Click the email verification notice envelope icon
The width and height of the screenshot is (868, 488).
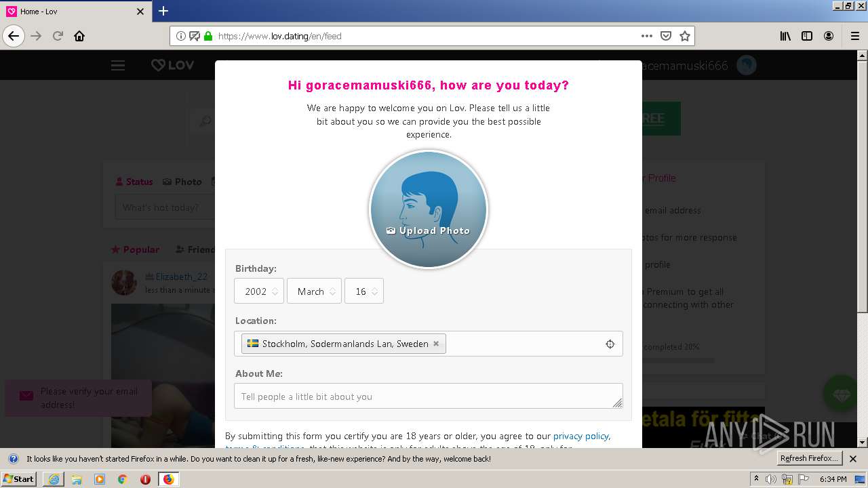(x=26, y=396)
